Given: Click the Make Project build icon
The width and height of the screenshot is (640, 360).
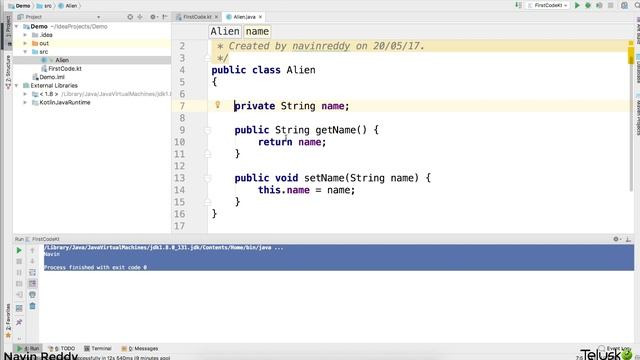Looking at the screenshot, I should [518, 5].
